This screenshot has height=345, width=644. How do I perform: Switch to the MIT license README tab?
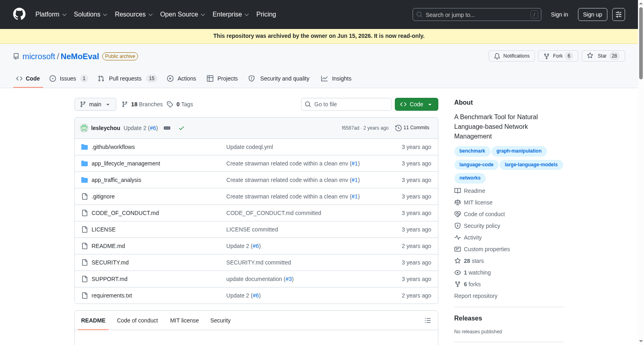pos(184,320)
